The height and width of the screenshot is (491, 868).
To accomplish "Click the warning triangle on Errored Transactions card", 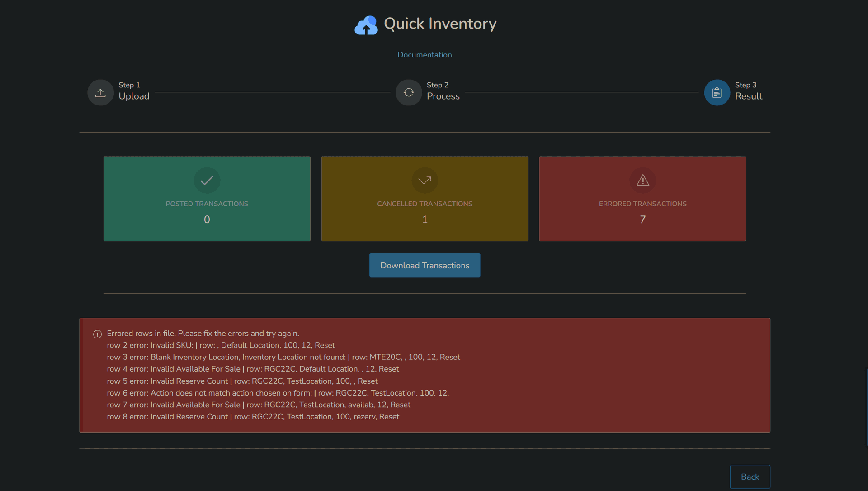I will pos(642,181).
